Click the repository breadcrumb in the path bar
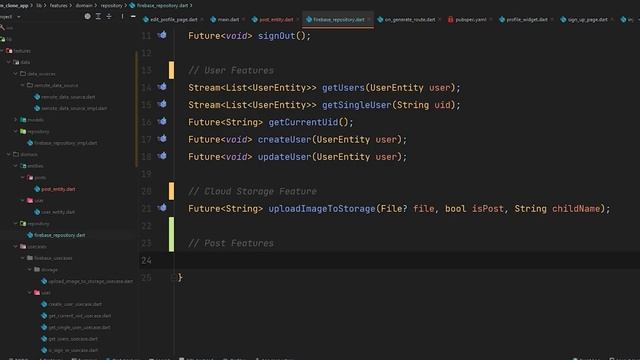Viewport: 640px width, 360px height. pyautogui.click(x=111, y=5)
